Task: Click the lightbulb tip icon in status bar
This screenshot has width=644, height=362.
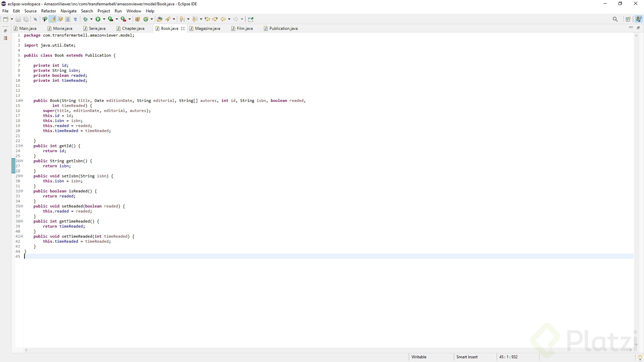Action: point(640,357)
